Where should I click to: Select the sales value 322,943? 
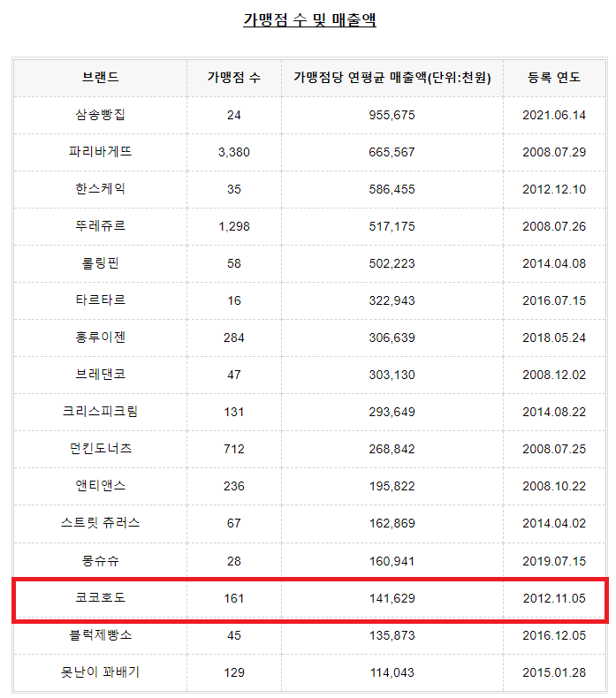pos(392,300)
